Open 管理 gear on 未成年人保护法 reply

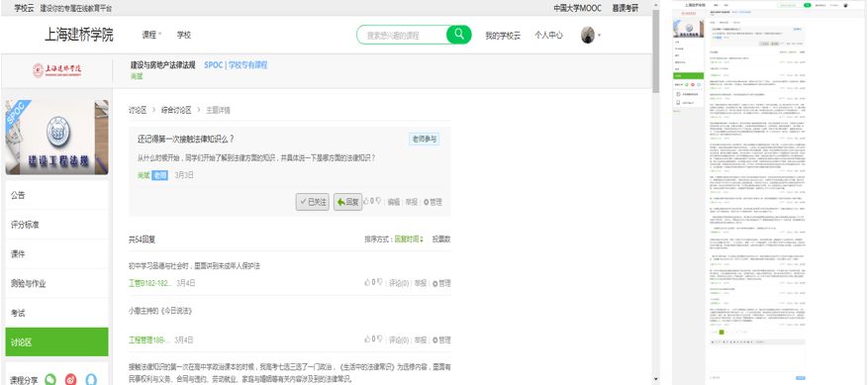click(441, 283)
